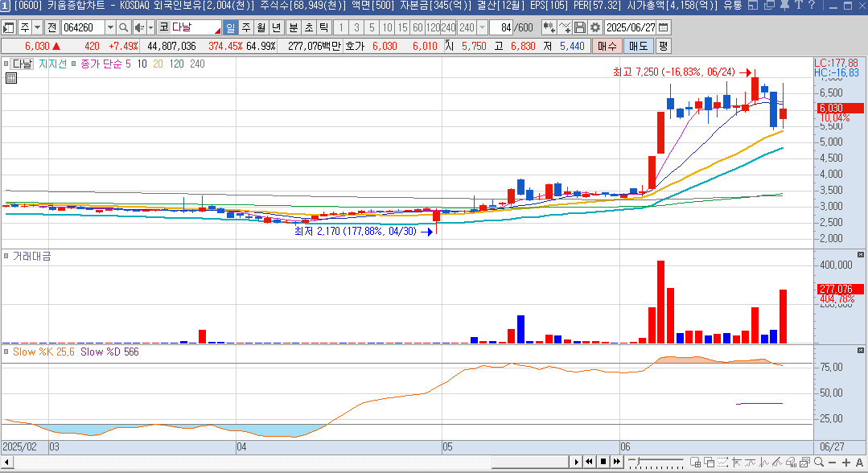Click the 매도 (sell) button
868x473 pixels.
pos(638,46)
